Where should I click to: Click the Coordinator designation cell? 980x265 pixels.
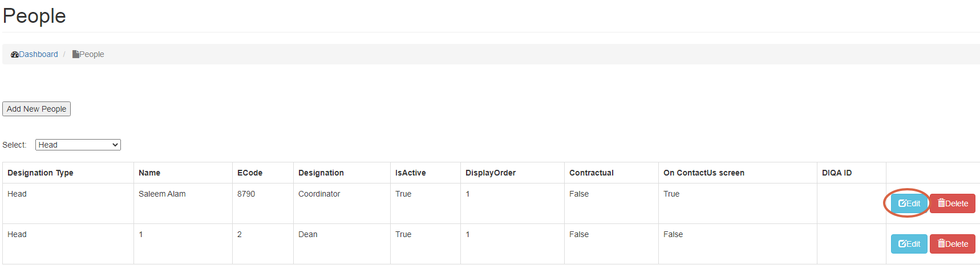[319, 194]
